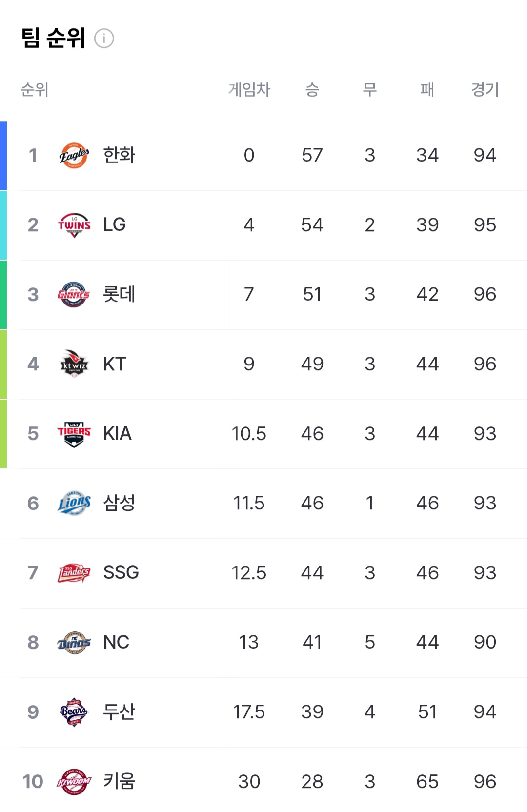The width and height of the screenshot is (527, 812).
Task: Tap the SSG Landers logo
Action: pyautogui.click(x=74, y=573)
